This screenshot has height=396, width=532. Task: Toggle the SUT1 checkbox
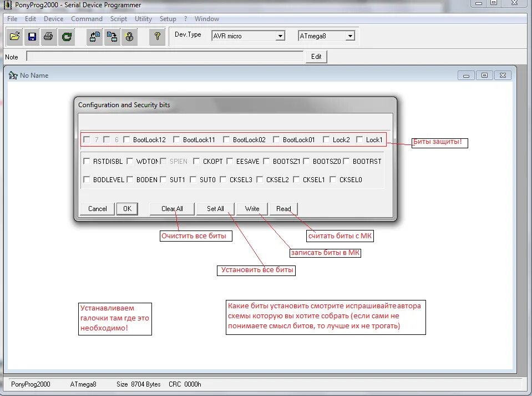click(163, 179)
